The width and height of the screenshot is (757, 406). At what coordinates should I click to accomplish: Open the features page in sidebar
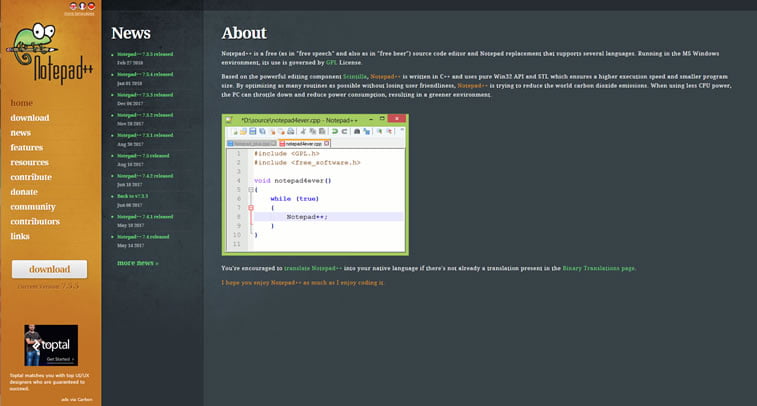click(x=27, y=147)
